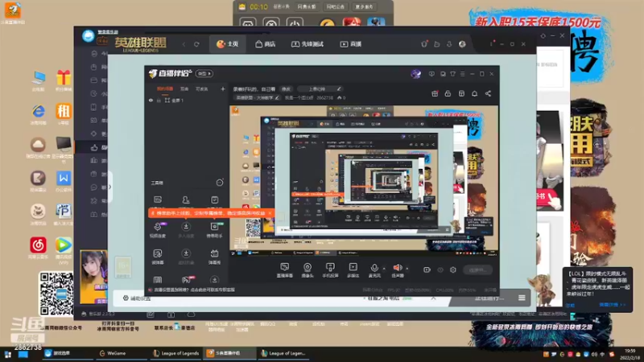Image resolution: width=644 pixels, height=362 pixels.
Task: Open message icon in streaming companion title bar
Action: click(x=431, y=74)
